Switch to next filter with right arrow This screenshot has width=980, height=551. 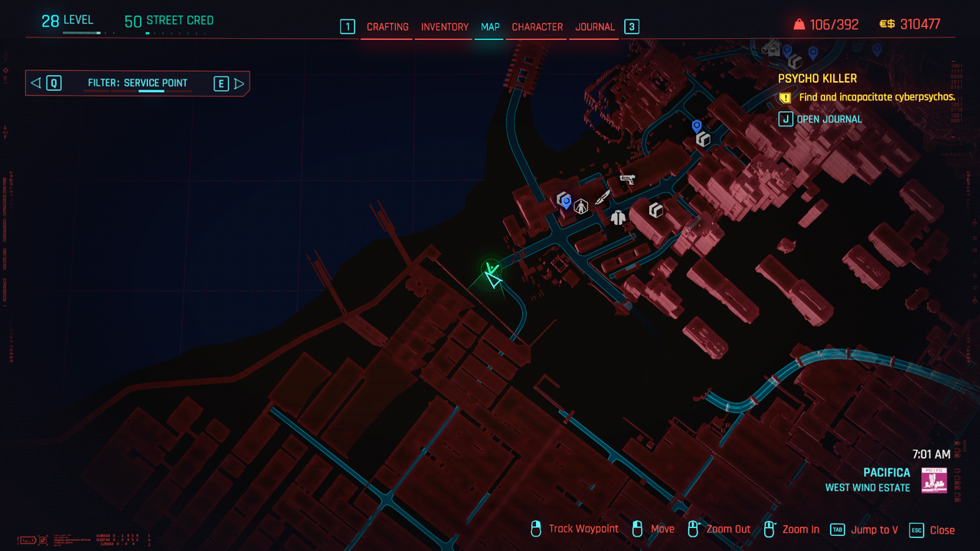click(x=239, y=83)
